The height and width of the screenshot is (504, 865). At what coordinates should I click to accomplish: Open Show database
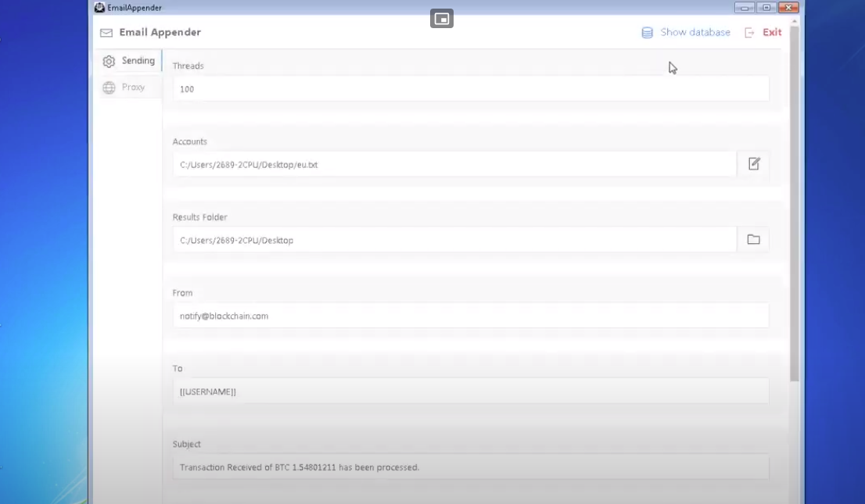click(x=694, y=32)
